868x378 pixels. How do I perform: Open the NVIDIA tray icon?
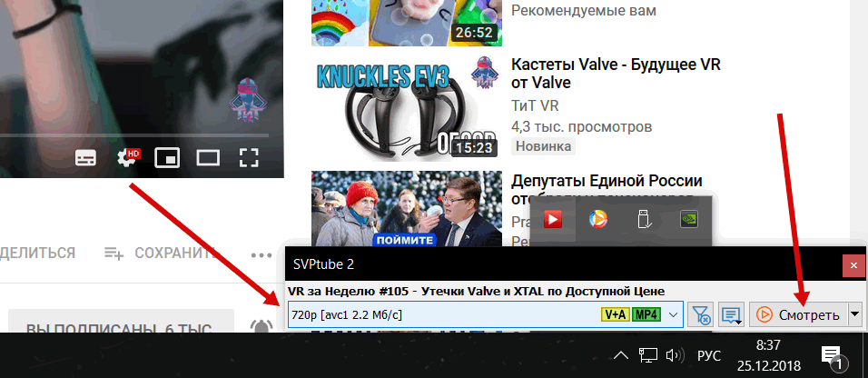pyautogui.click(x=688, y=220)
